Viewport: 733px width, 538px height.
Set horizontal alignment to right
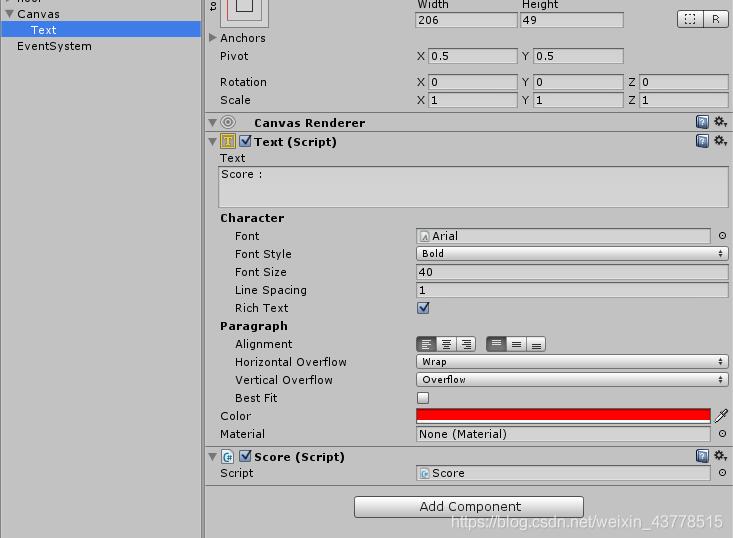[x=466, y=344]
